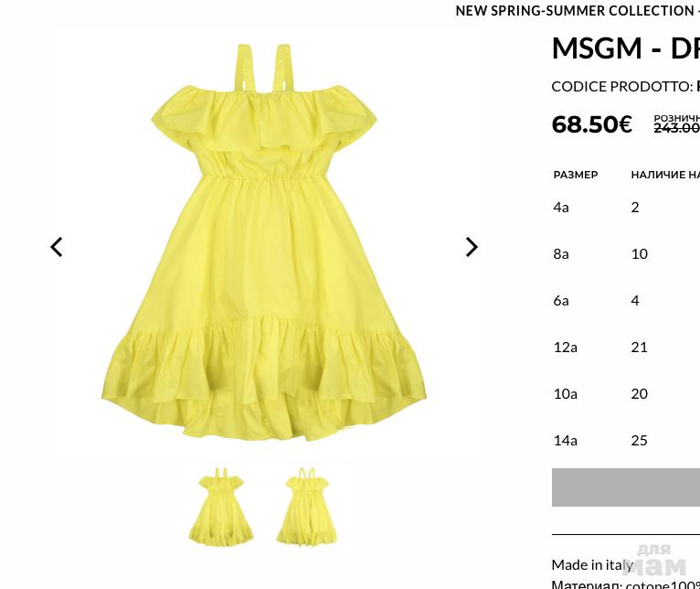This screenshot has width=700, height=589.
Task: Select size 8a row
Action: [x=626, y=254]
